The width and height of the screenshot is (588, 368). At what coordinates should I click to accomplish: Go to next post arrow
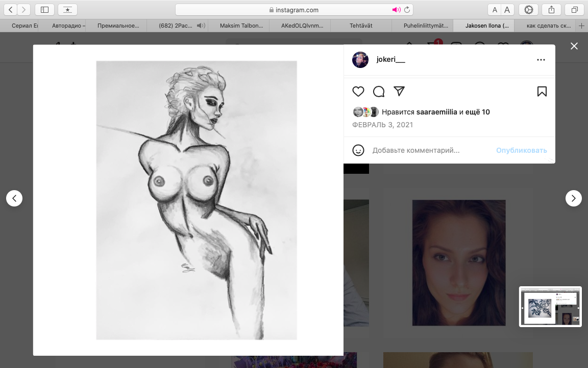574,198
